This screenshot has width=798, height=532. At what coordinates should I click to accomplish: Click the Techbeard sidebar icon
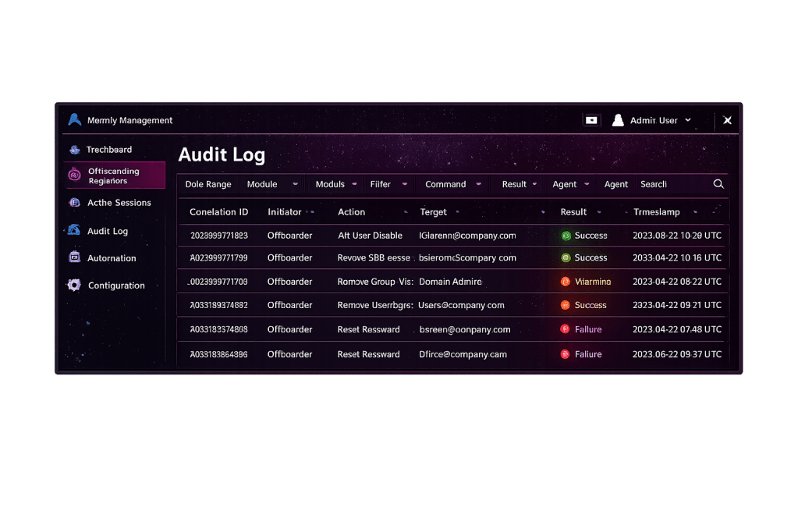[75, 150]
